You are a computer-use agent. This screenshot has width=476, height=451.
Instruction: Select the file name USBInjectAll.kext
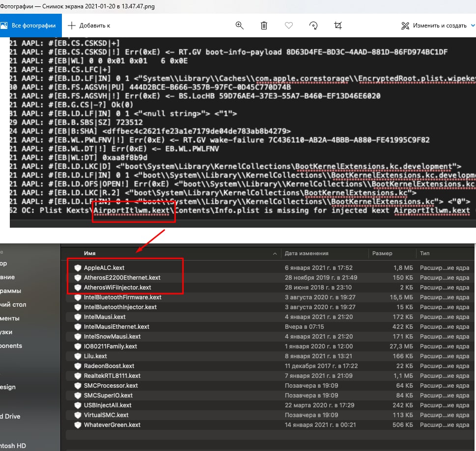[x=108, y=405]
